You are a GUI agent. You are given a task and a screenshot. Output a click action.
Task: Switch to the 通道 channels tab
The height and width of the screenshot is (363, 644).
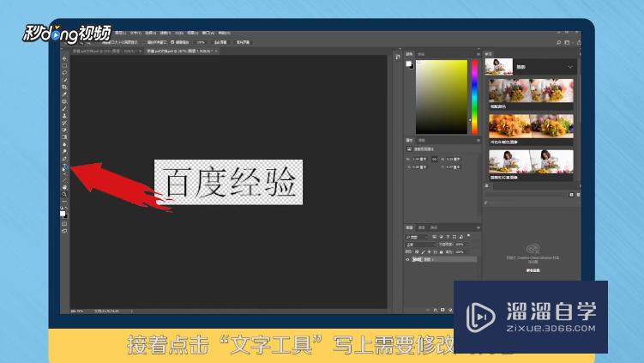422,227
